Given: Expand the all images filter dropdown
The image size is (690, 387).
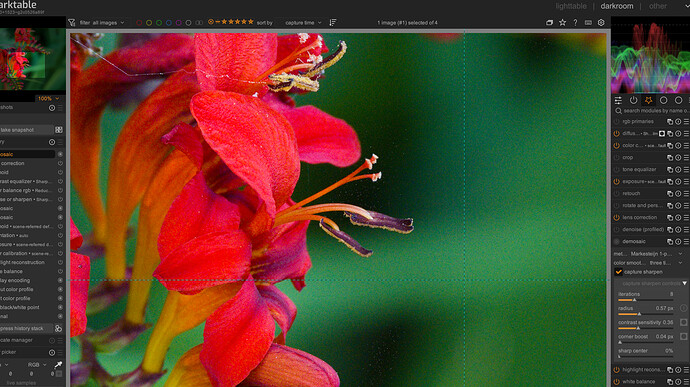Looking at the screenshot, I should click(x=108, y=22).
